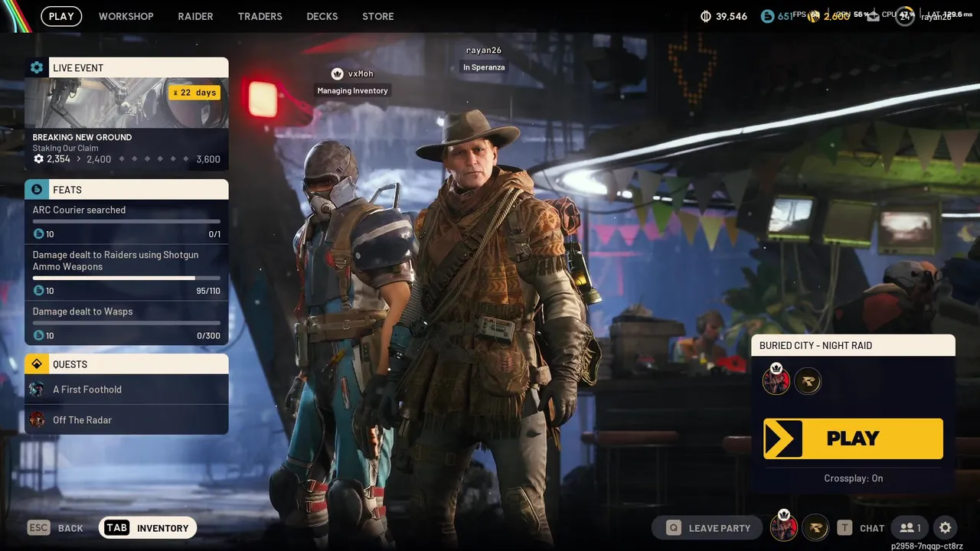The image size is (980, 551).
Task: Click reward icon under Damage dealt to Wasps
Action: 38,336
